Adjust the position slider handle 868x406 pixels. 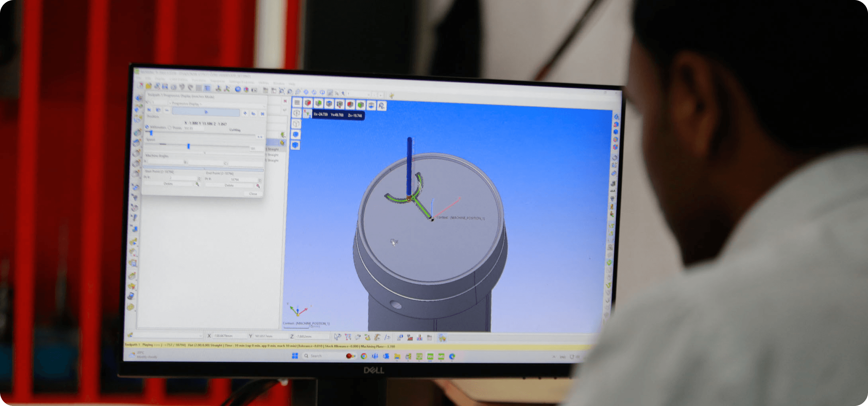point(151,133)
